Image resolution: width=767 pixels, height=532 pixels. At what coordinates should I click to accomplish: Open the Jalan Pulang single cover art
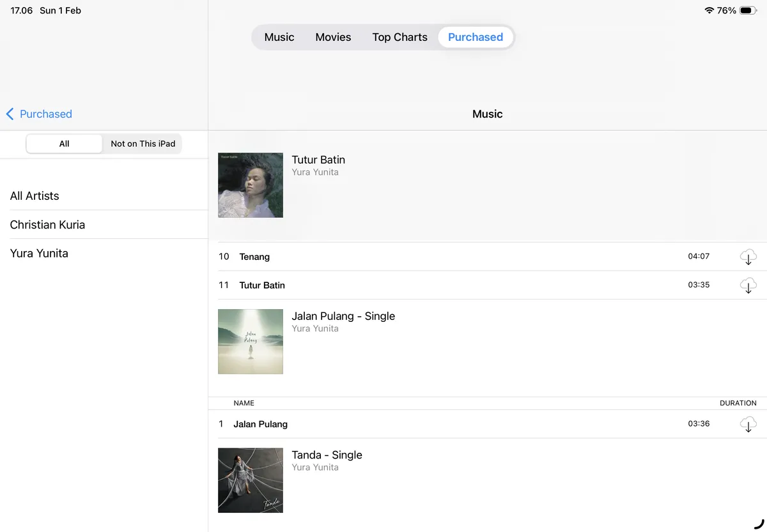[x=251, y=342]
